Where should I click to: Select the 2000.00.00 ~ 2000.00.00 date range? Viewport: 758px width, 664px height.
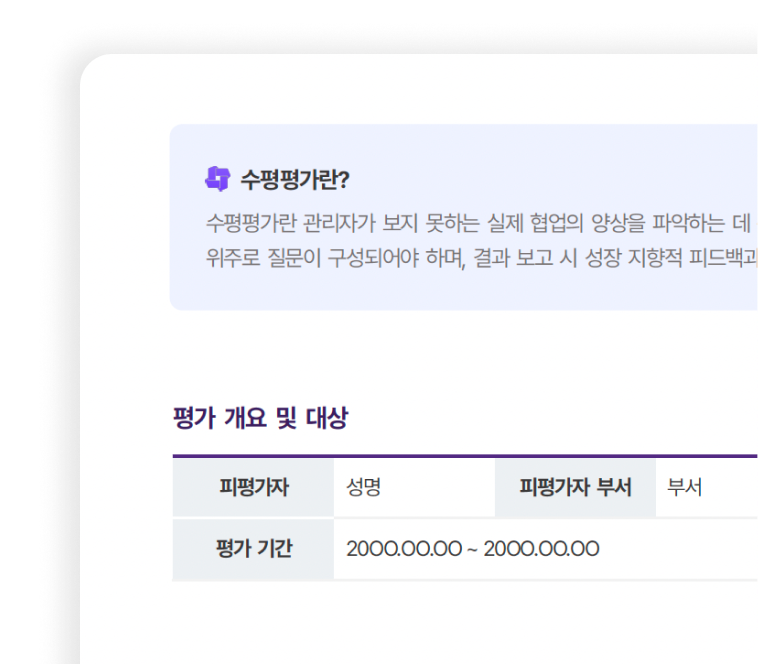473,549
